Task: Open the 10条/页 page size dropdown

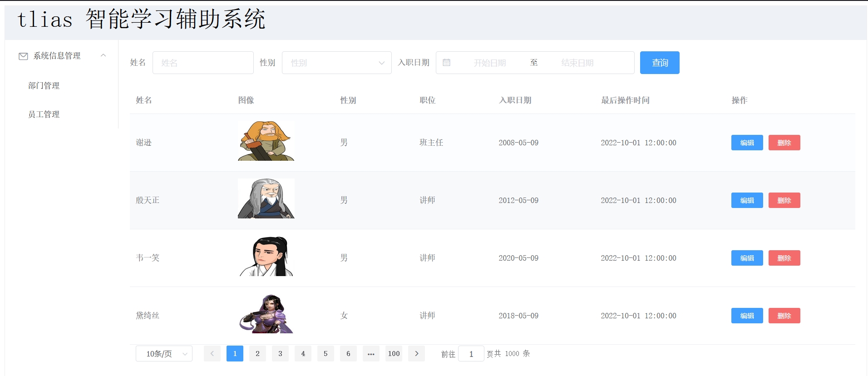Action: pyautogui.click(x=164, y=354)
